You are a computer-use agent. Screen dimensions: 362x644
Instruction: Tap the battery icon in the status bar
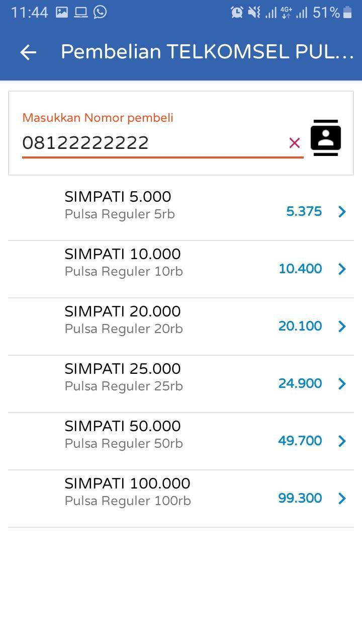(347, 12)
